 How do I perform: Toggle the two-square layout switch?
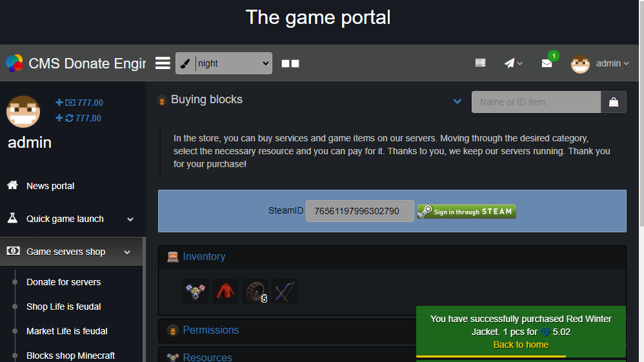click(x=290, y=63)
